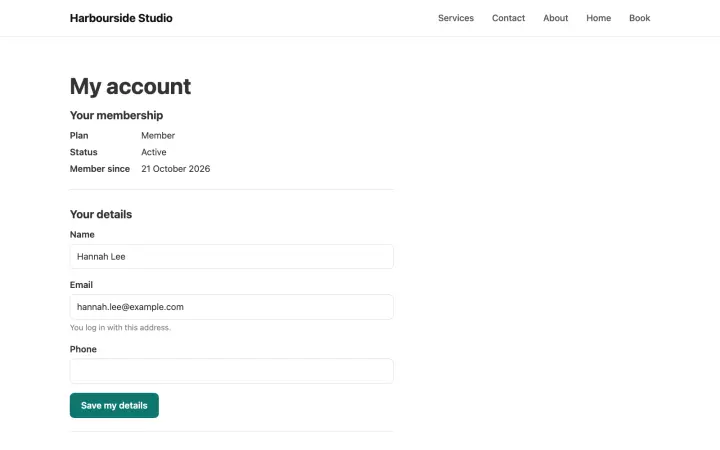Select the empty Phone field

coord(231,371)
